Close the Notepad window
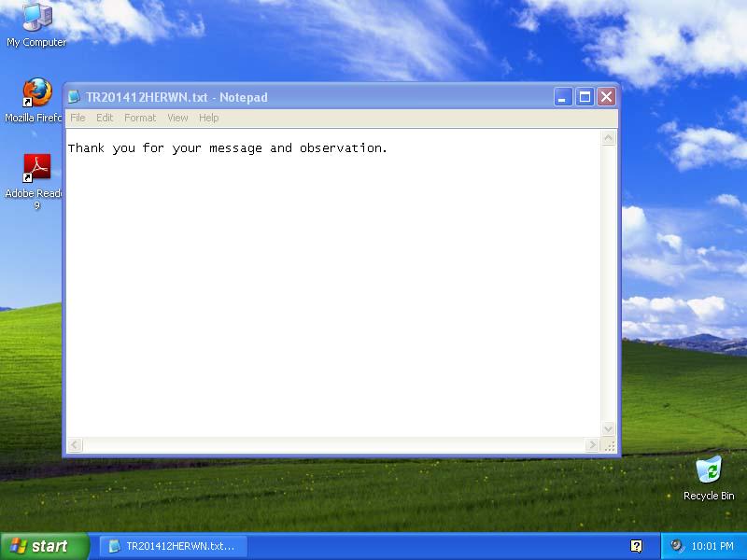 click(606, 97)
